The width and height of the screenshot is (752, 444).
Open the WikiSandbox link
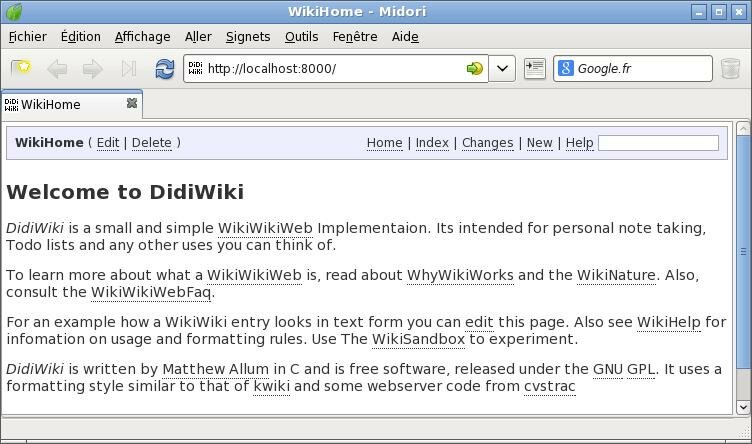418,339
